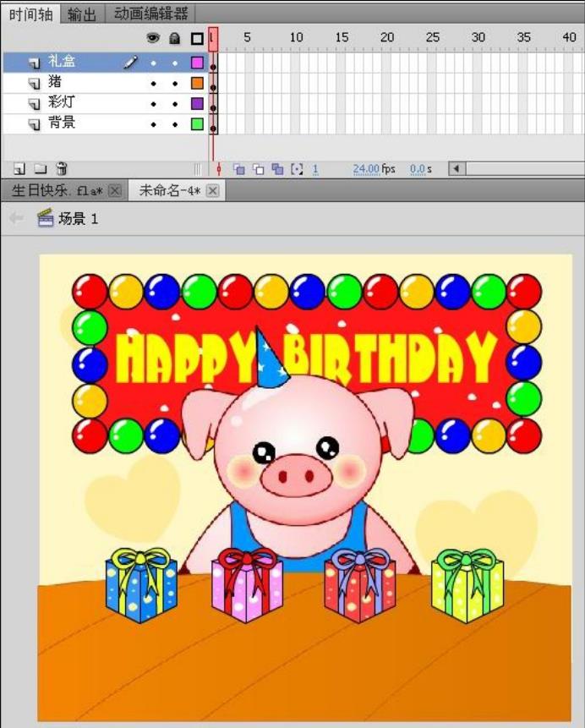Toggle visibility dot of the 彩灯 layer

pyautogui.click(x=153, y=105)
